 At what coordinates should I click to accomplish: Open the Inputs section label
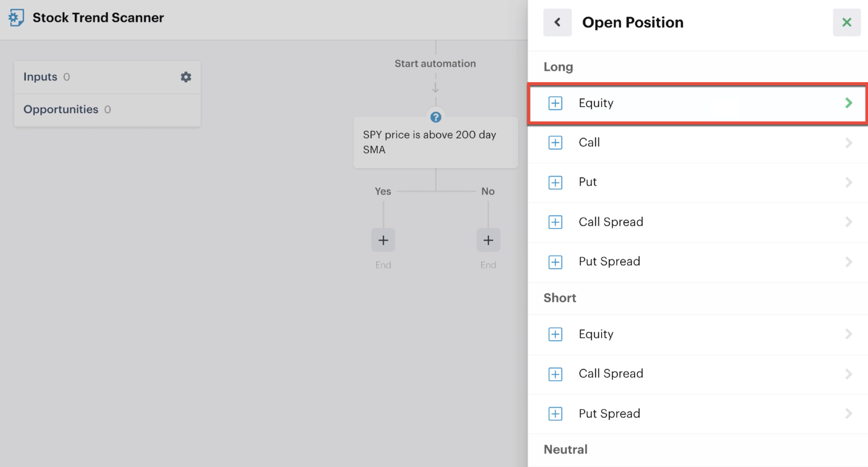(40, 77)
